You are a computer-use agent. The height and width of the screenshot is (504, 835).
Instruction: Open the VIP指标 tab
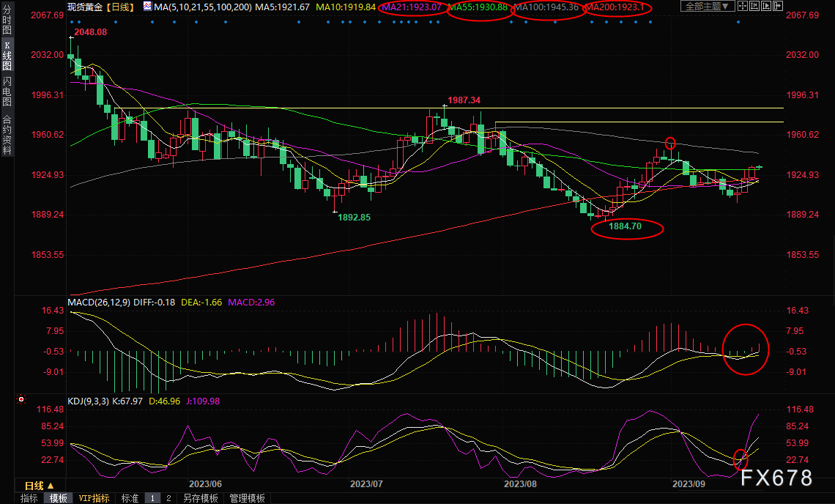tap(94, 498)
